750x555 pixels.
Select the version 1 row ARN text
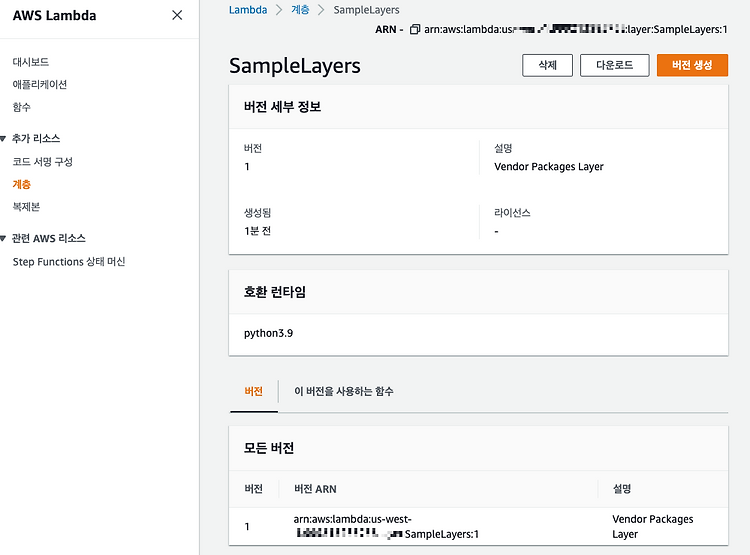pos(386,526)
